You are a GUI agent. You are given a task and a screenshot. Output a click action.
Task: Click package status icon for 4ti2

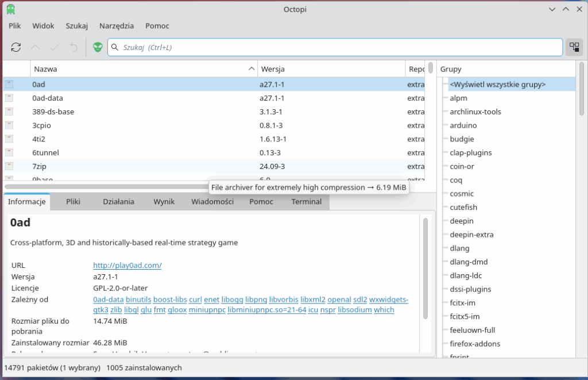[x=9, y=139]
